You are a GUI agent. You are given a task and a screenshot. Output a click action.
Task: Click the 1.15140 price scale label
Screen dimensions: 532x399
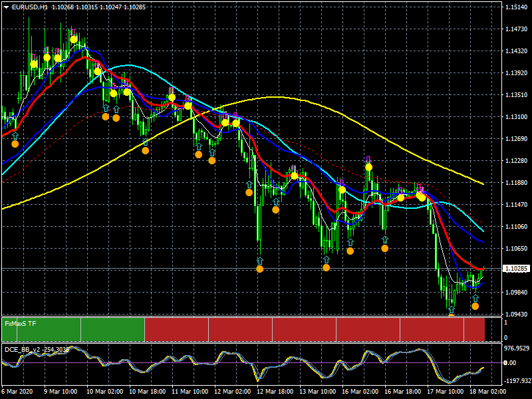[517, 7]
